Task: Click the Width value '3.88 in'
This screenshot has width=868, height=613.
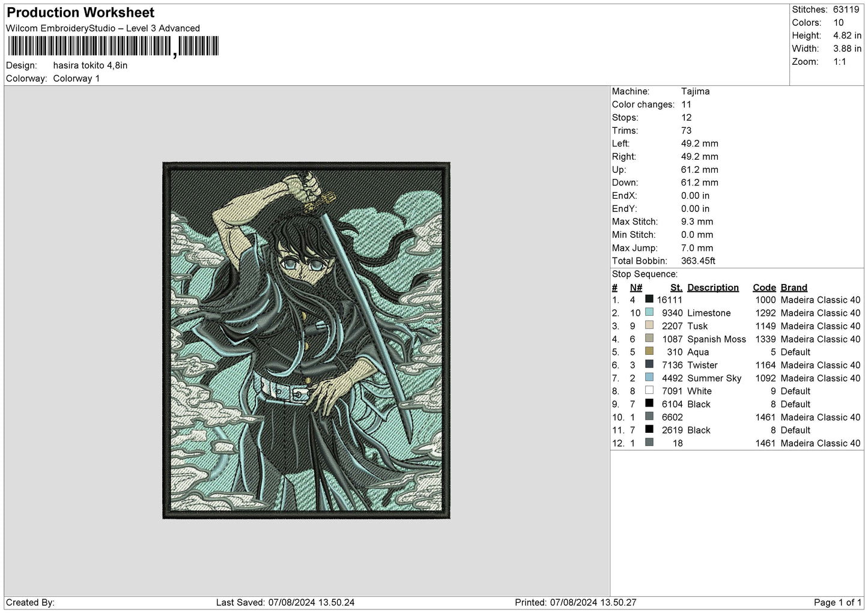Action: tap(848, 49)
